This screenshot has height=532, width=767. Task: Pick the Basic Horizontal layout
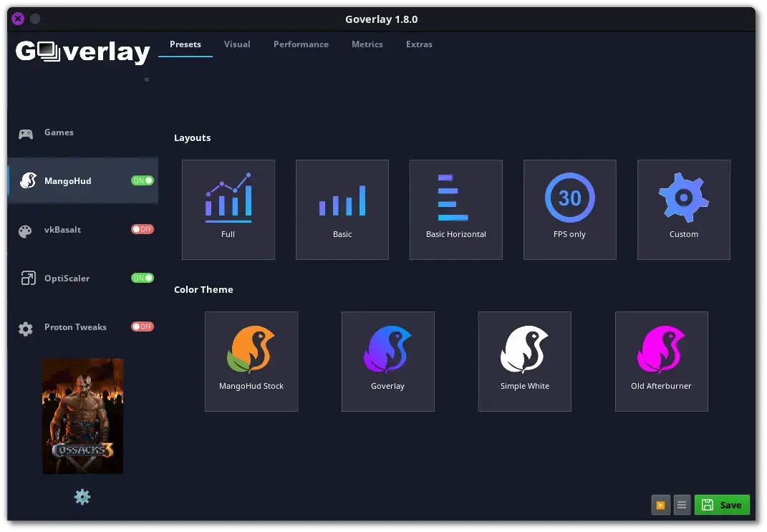[x=456, y=209]
